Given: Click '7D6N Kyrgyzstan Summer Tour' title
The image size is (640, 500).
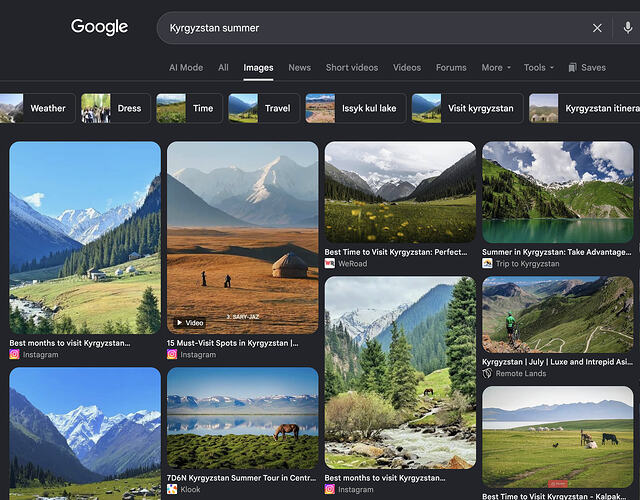Looking at the screenshot, I should pyautogui.click(x=241, y=478).
